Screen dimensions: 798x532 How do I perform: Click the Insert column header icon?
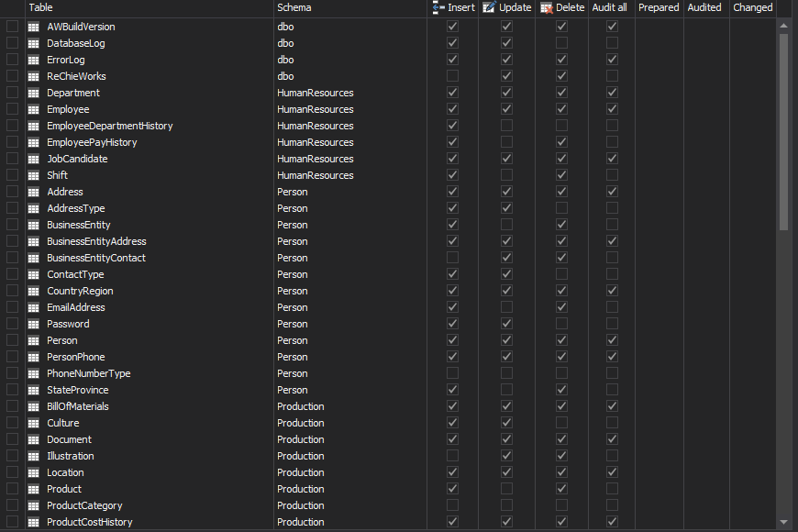point(438,7)
